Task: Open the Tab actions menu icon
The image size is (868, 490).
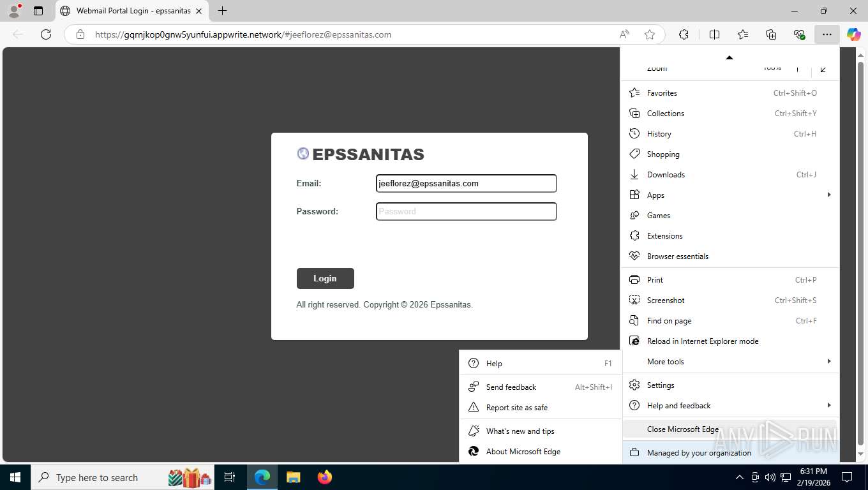Action: click(x=38, y=11)
